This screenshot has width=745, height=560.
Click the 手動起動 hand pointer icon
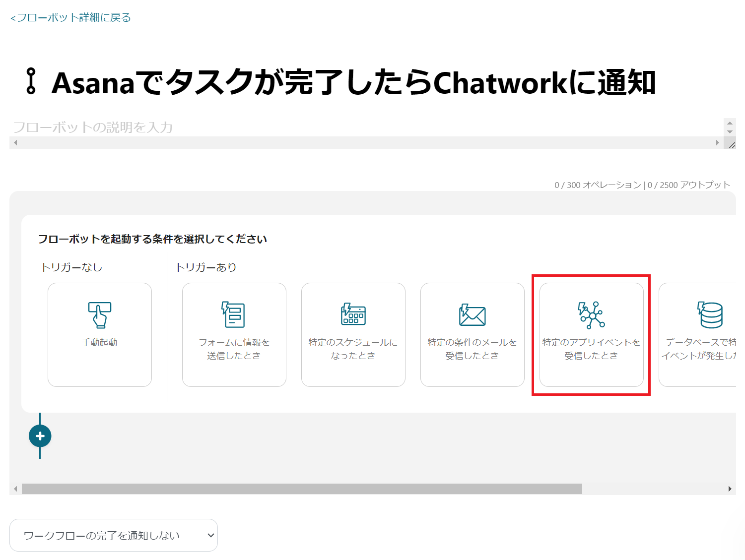(x=100, y=315)
